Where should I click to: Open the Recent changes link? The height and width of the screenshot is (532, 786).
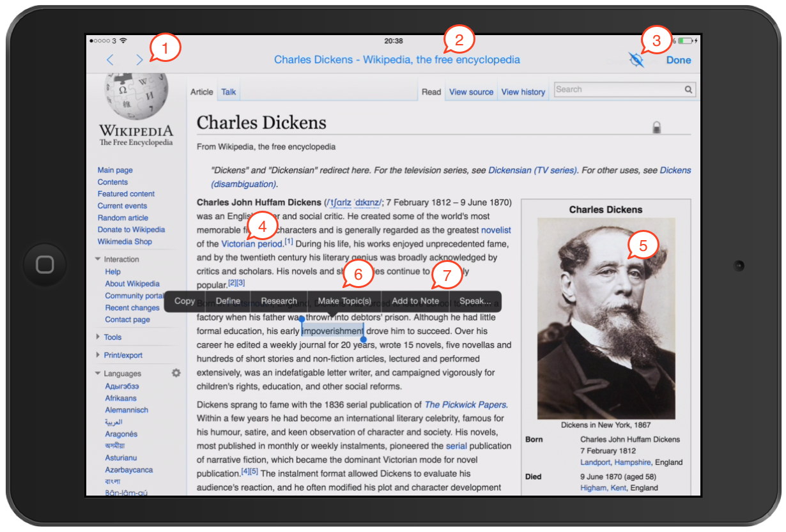(132, 308)
